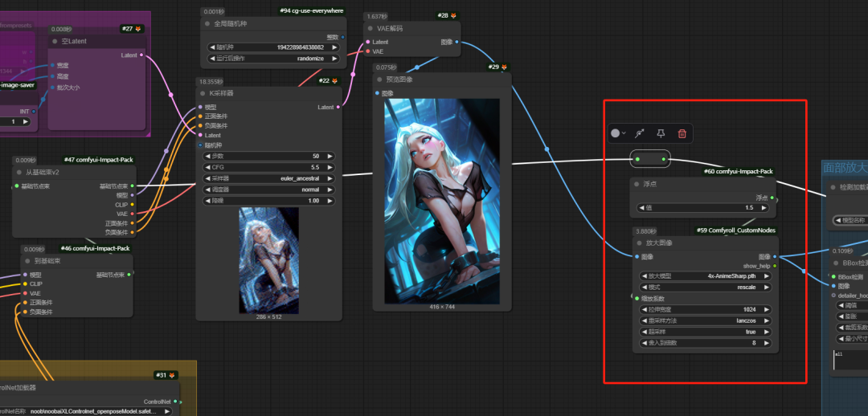Click the fox badge on node #29
868x416 pixels.
[x=504, y=67]
